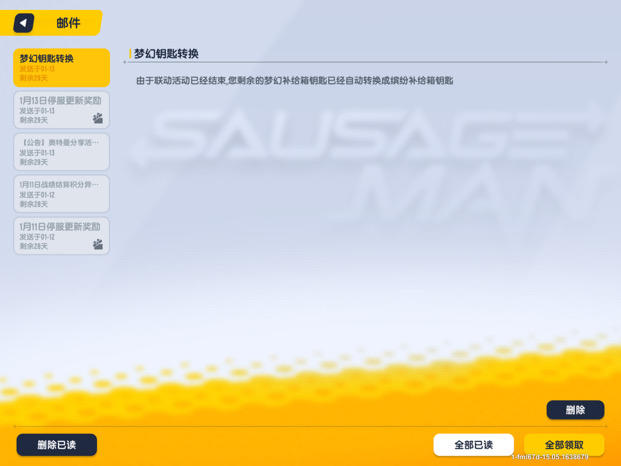Select the 邮件 page title
This screenshot has width=621, height=466.
(68, 23)
